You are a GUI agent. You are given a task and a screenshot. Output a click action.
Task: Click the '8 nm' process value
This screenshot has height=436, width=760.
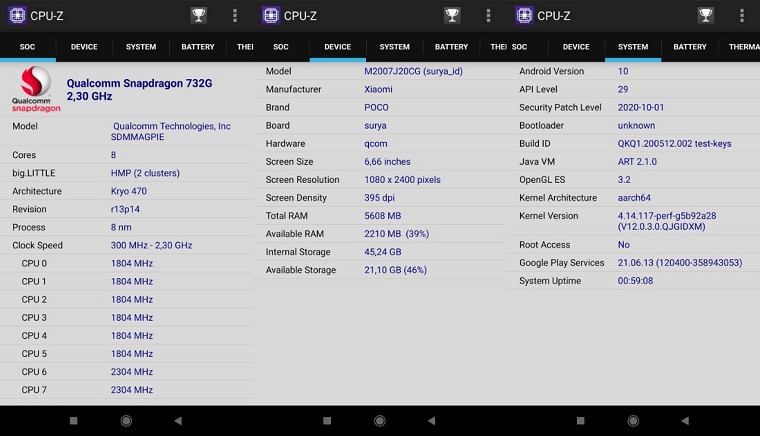coord(121,227)
